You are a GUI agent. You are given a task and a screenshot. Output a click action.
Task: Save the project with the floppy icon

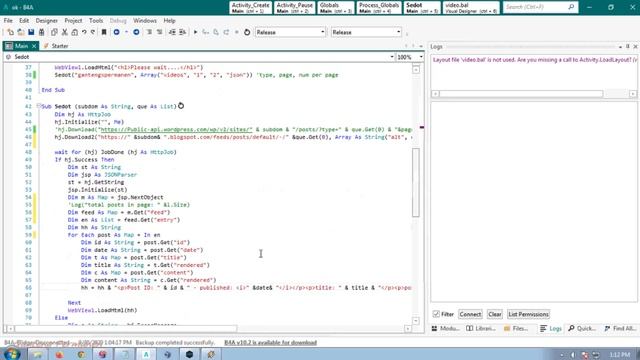(31, 32)
